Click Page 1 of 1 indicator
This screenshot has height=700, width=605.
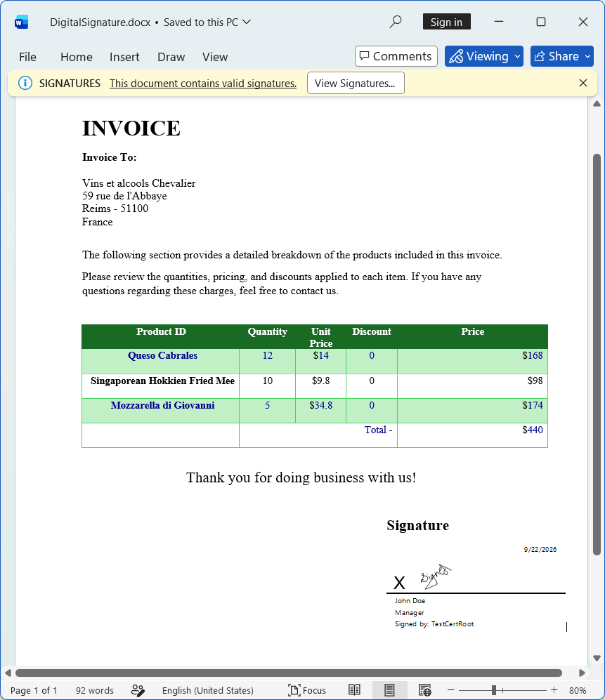click(34, 690)
